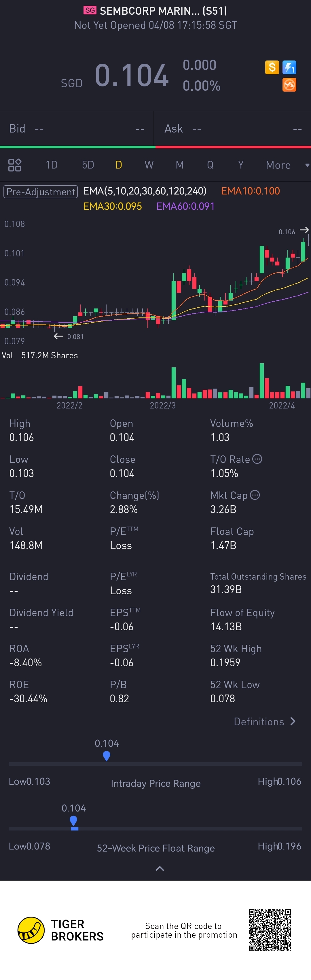Viewport: 311px width, 980px height.
Task: Tap the yellow dollar sign icon
Action: click(272, 67)
